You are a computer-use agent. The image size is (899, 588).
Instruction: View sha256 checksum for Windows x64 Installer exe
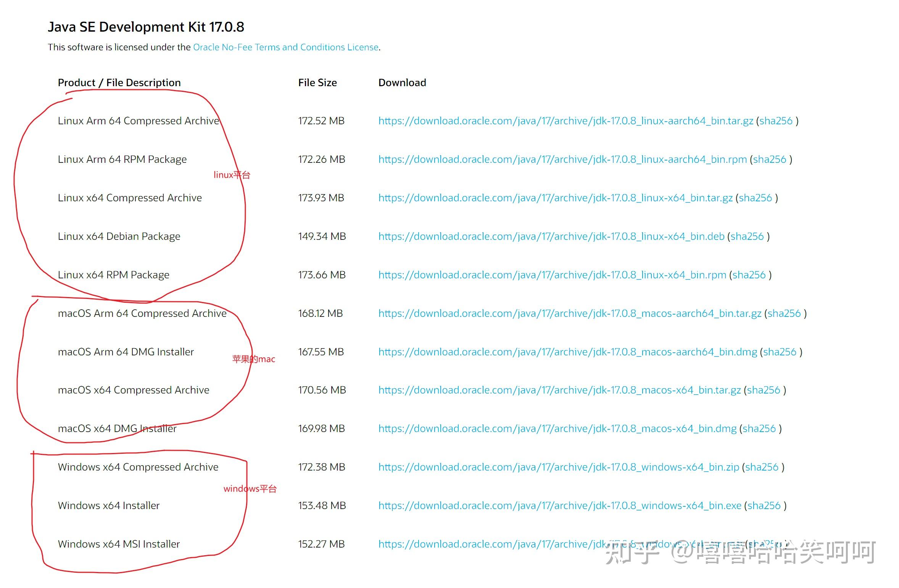[x=764, y=506]
